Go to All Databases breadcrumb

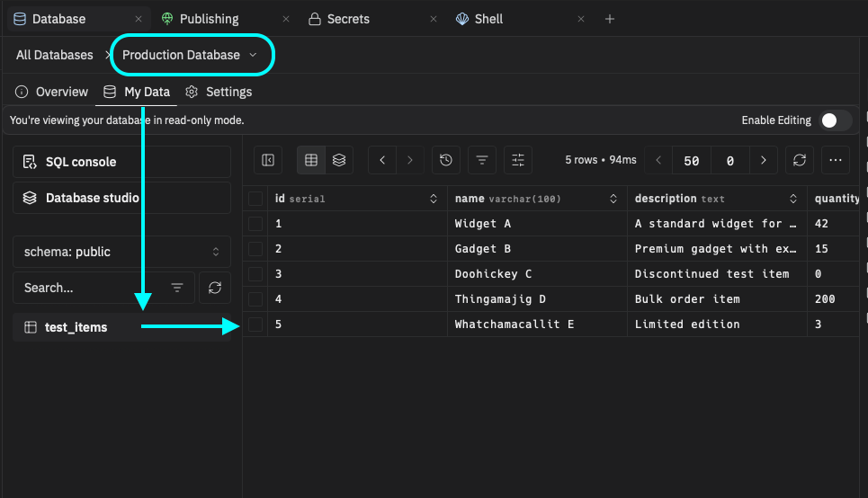(54, 55)
